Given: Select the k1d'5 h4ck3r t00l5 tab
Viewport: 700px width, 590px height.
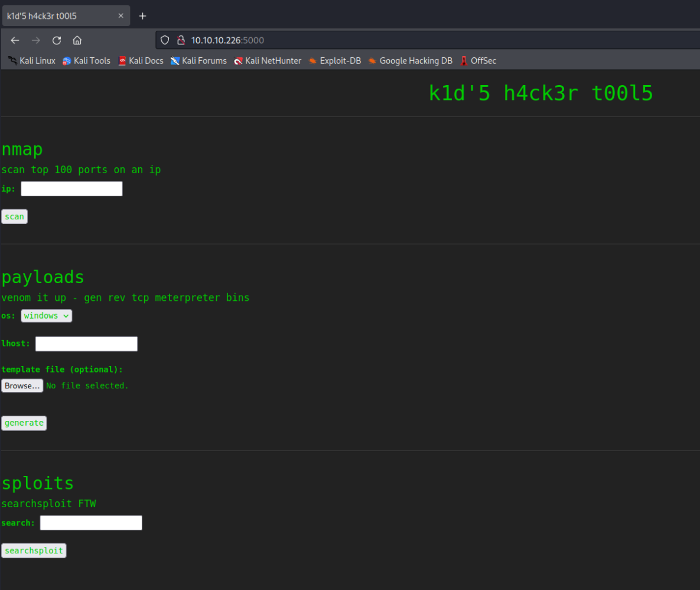Looking at the screenshot, I should click(x=59, y=16).
